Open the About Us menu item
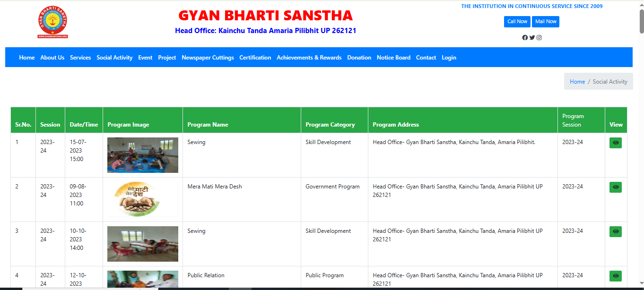The image size is (644, 290). click(x=52, y=58)
